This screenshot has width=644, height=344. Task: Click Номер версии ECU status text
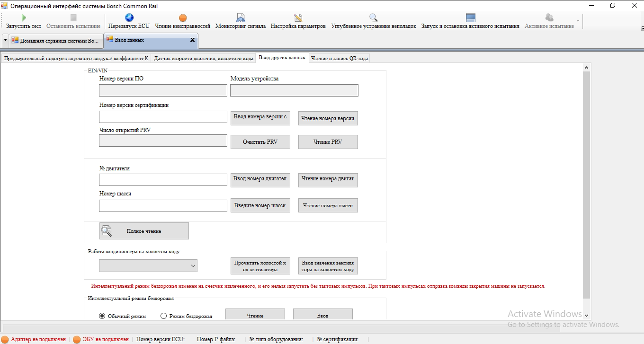(x=160, y=339)
